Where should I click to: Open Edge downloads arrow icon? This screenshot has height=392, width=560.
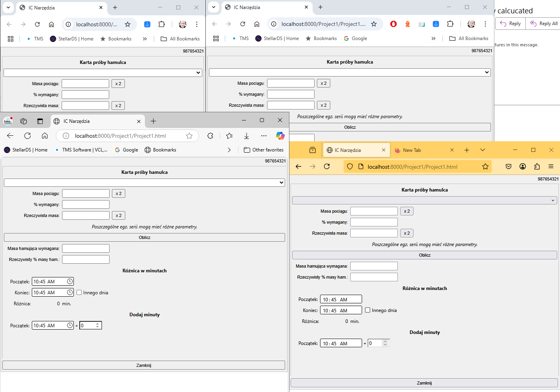(x=247, y=136)
